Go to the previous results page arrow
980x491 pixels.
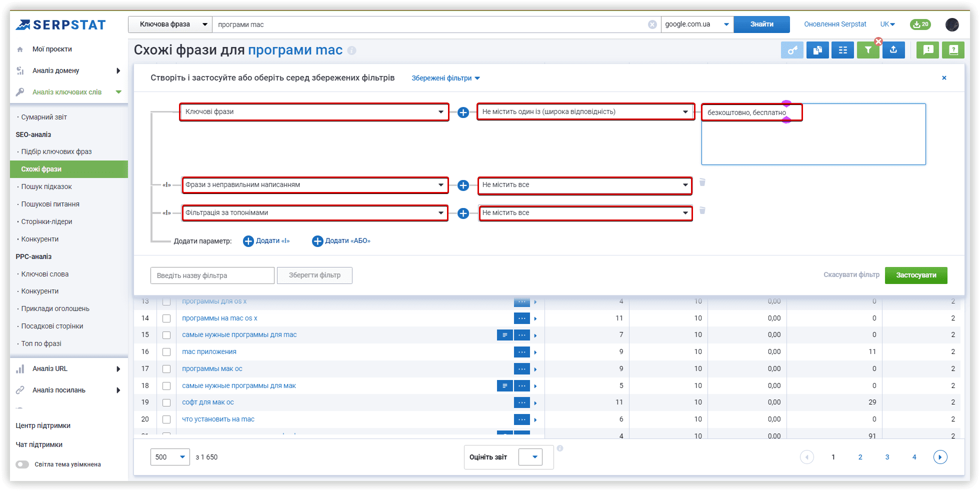click(x=806, y=457)
